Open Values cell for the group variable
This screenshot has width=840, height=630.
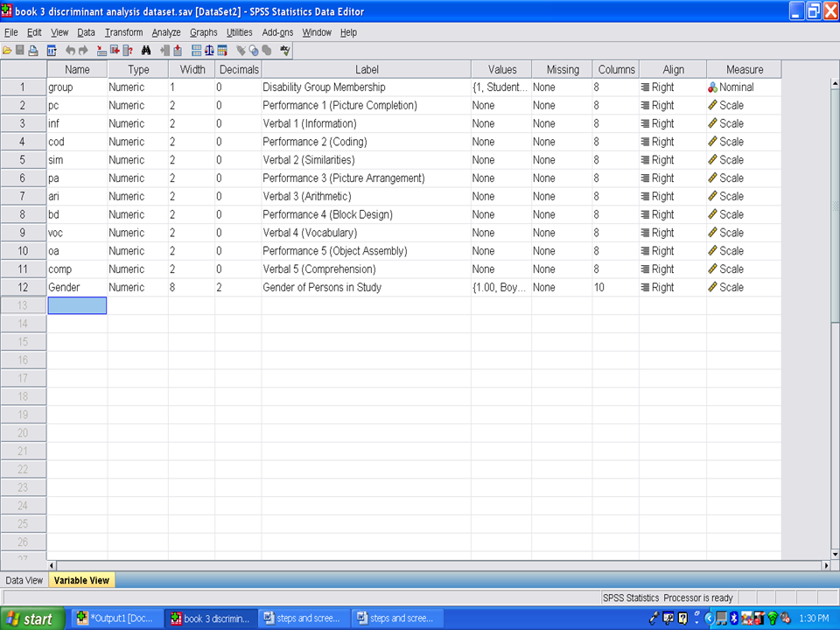[500, 87]
